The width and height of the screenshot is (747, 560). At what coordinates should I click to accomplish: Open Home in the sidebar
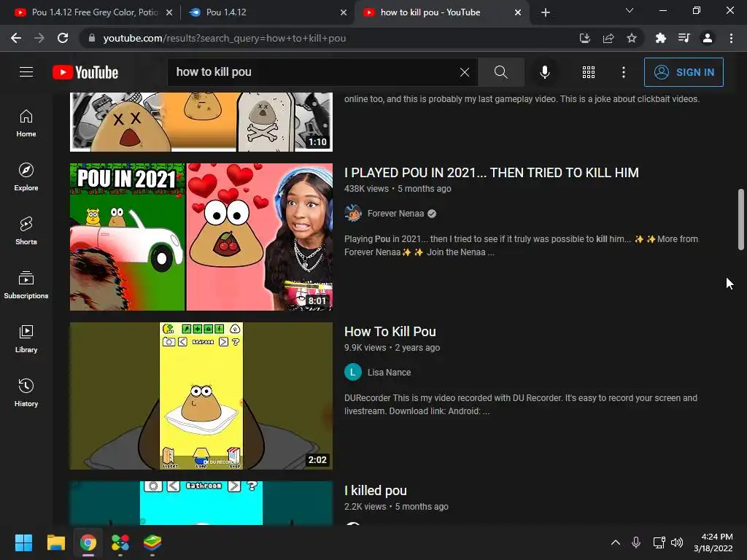click(26, 123)
